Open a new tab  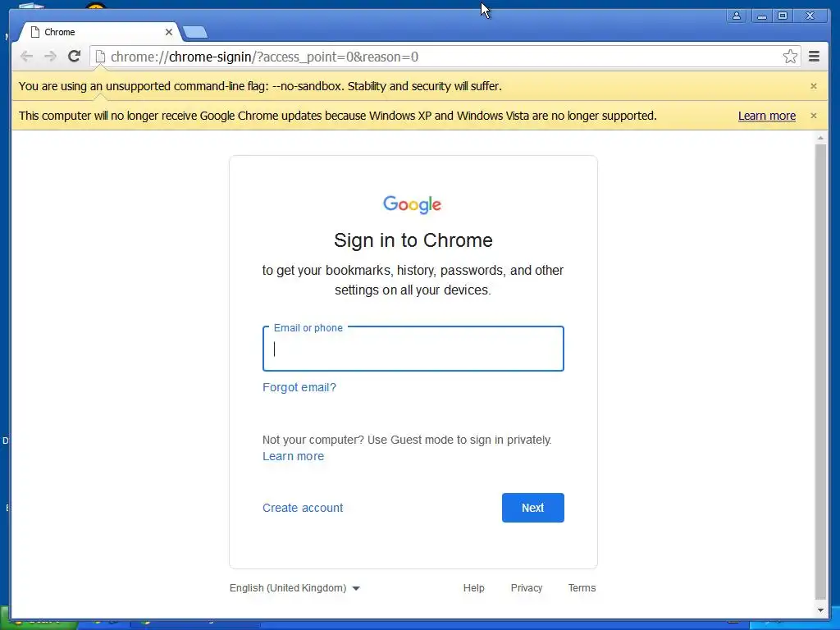(195, 33)
